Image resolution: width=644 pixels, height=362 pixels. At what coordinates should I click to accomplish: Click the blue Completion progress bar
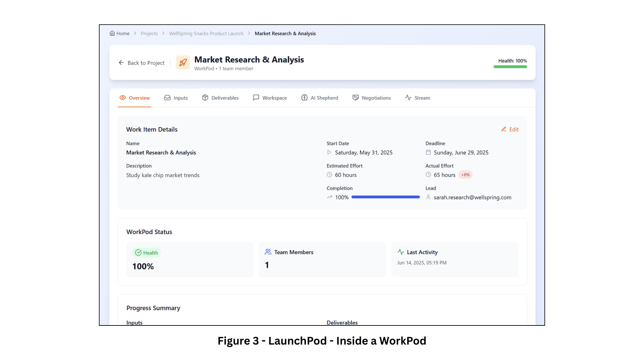click(x=385, y=197)
